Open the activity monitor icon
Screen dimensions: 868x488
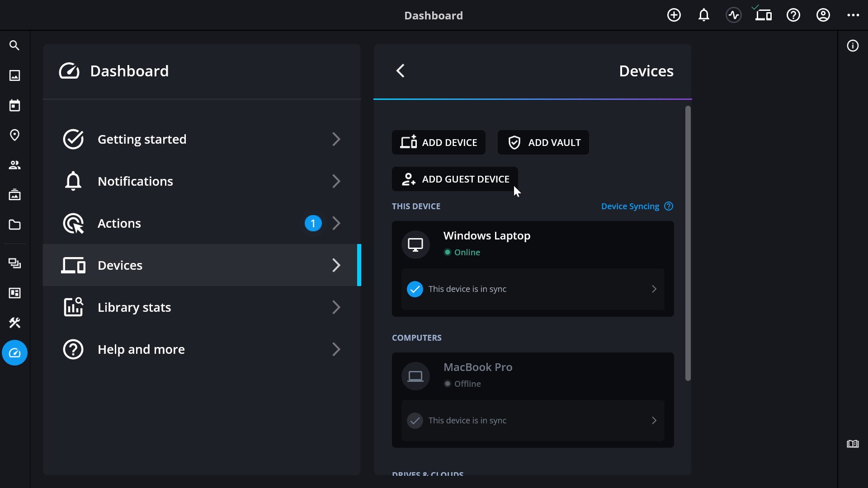click(733, 15)
